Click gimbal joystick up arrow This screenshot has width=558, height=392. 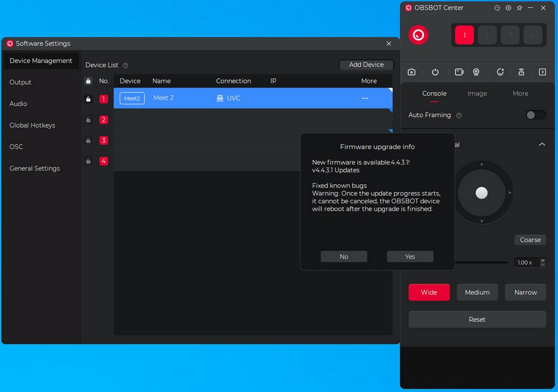(x=482, y=164)
